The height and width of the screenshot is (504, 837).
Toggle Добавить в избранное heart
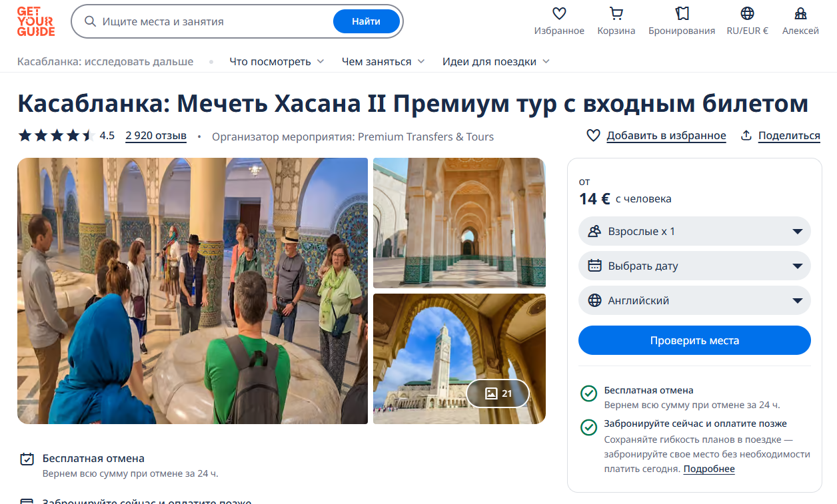tap(593, 136)
